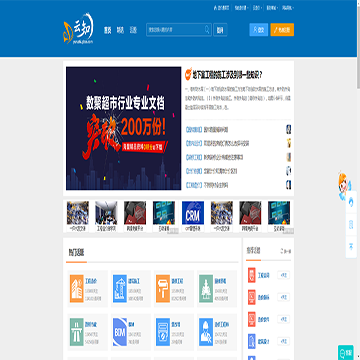Select the orange paint roller topic icon
The height and width of the screenshot is (360, 360).
pyautogui.click(x=163, y=288)
